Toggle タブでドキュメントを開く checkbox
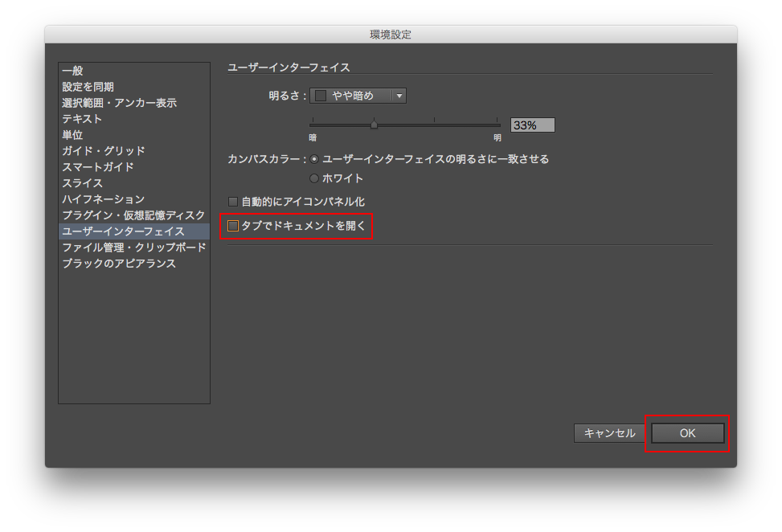Viewport: 782px width, 532px height. 233,226
